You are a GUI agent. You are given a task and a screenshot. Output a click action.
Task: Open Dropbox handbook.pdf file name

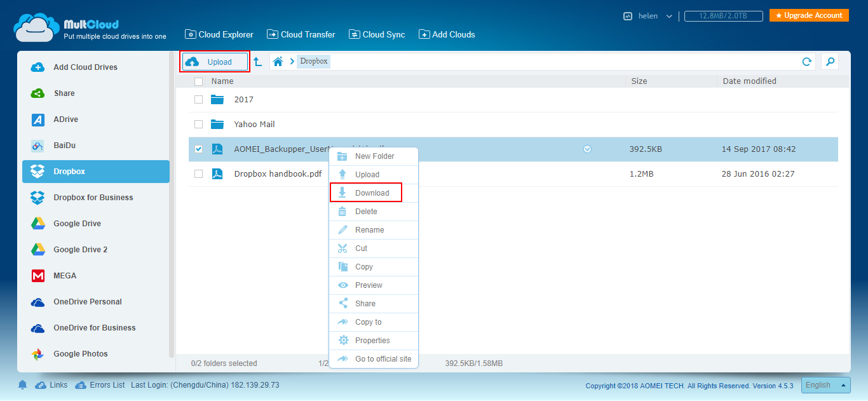click(x=278, y=174)
